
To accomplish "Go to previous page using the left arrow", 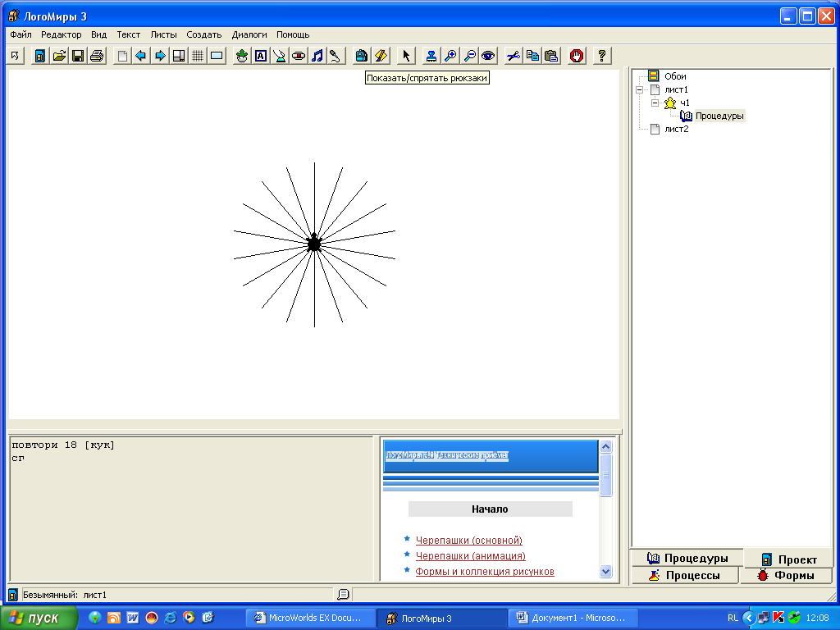I will 141,56.
